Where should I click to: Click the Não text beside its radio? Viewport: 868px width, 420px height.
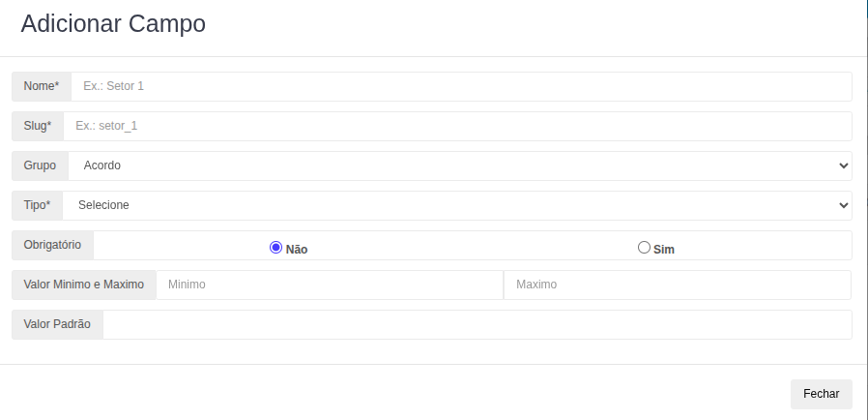click(297, 249)
